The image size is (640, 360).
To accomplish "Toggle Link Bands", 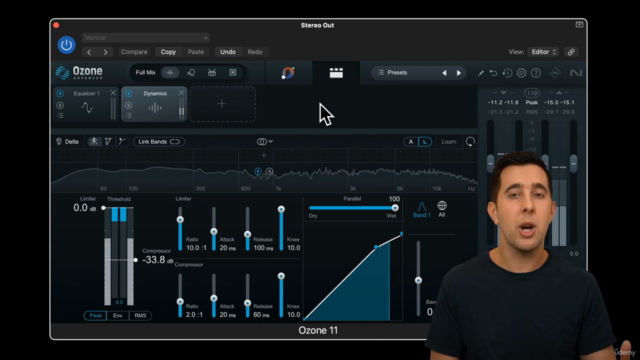I will 159,142.
